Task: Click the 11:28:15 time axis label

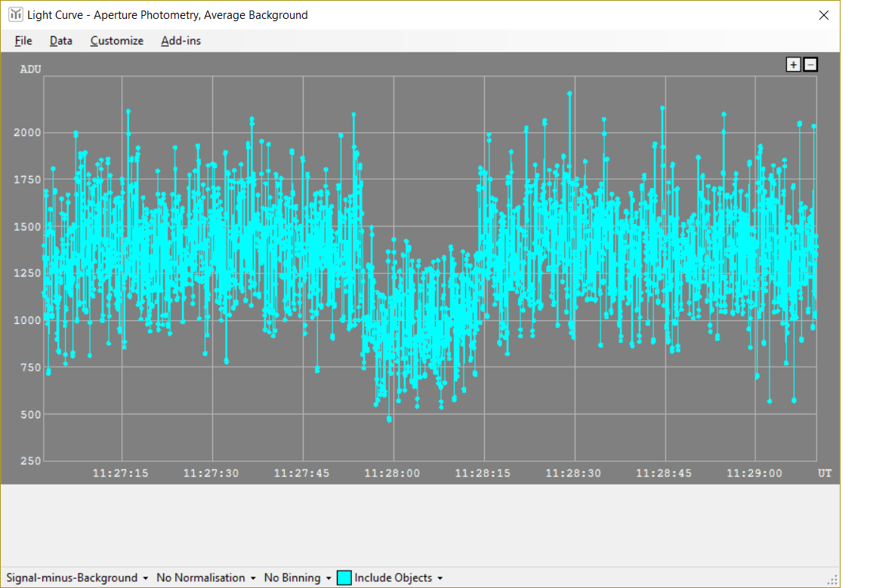Action: coord(483,473)
